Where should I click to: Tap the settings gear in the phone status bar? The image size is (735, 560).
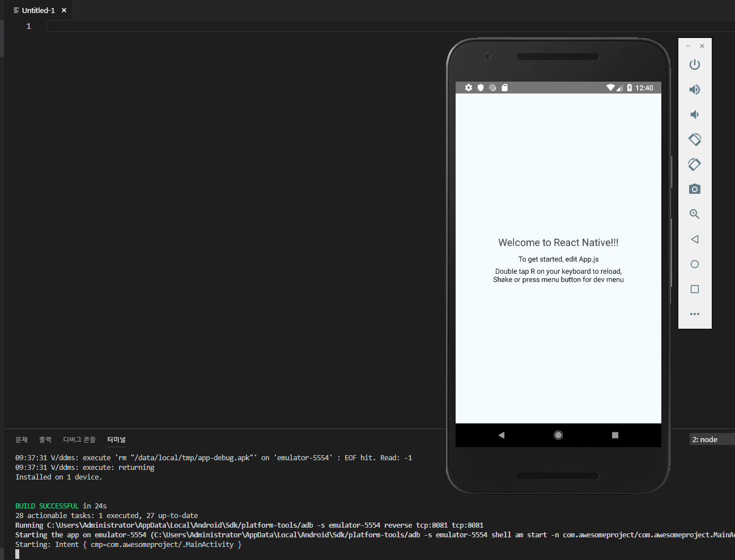469,88
